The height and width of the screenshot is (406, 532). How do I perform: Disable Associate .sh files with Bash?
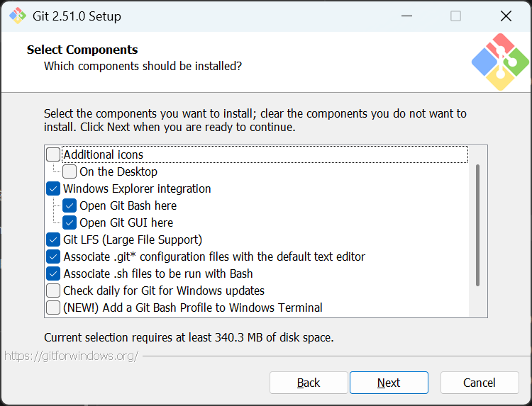[53, 274]
